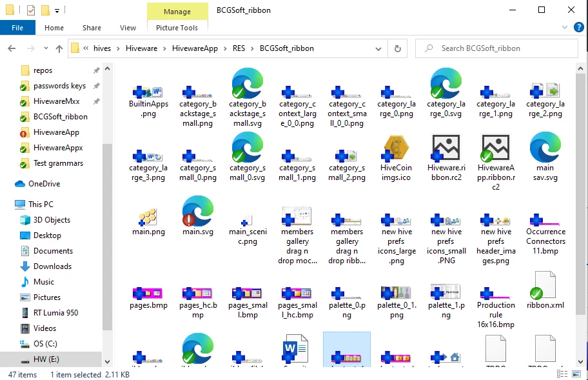Expand breadcrumb chevron after RES
The height and width of the screenshot is (380, 588).
tap(252, 48)
